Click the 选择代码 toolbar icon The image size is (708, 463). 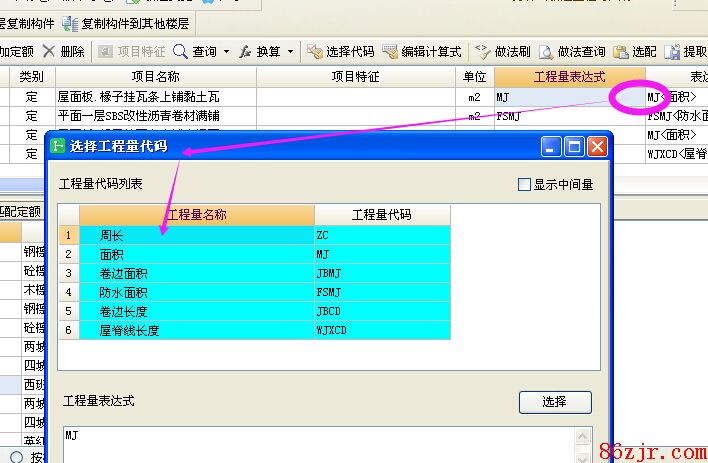(x=315, y=51)
